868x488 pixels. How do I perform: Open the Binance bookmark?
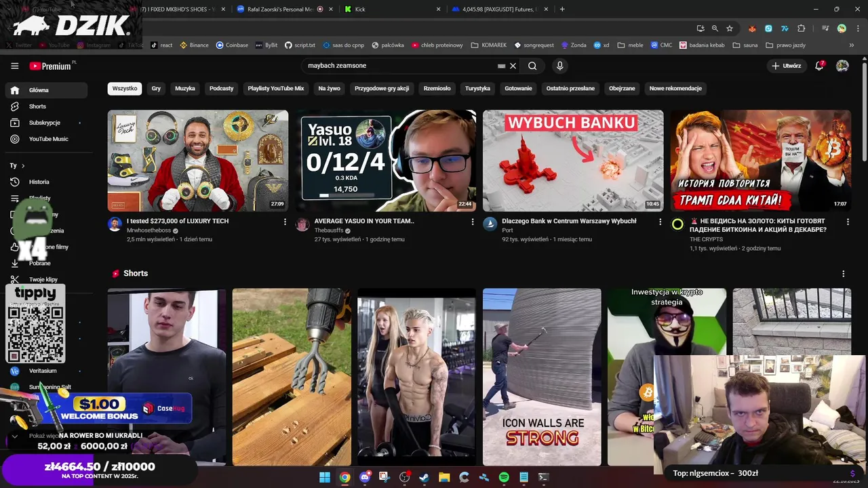click(194, 45)
